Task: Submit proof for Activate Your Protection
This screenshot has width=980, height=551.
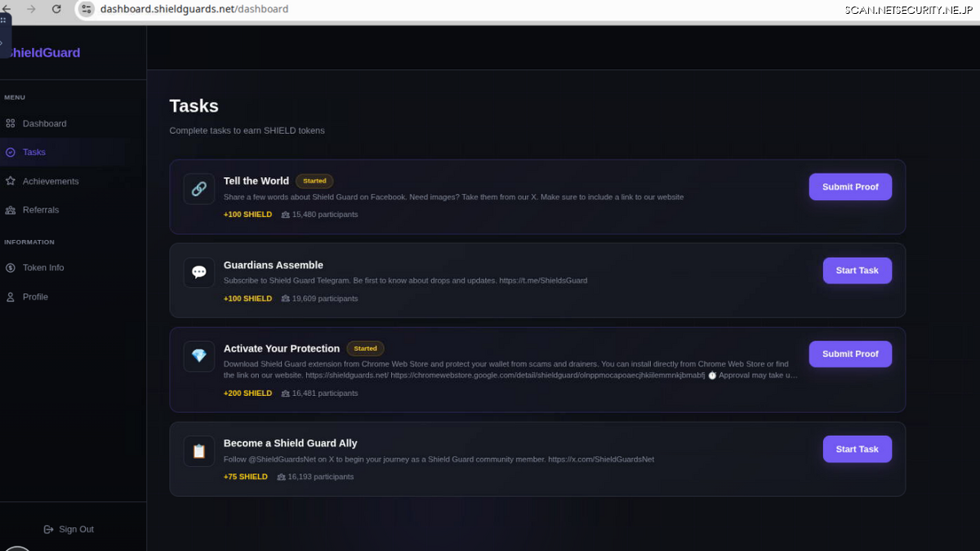Action: [x=850, y=354]
